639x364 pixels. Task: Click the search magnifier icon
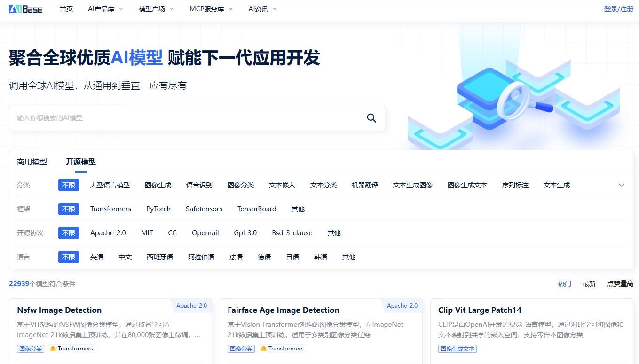pos(371,118)
